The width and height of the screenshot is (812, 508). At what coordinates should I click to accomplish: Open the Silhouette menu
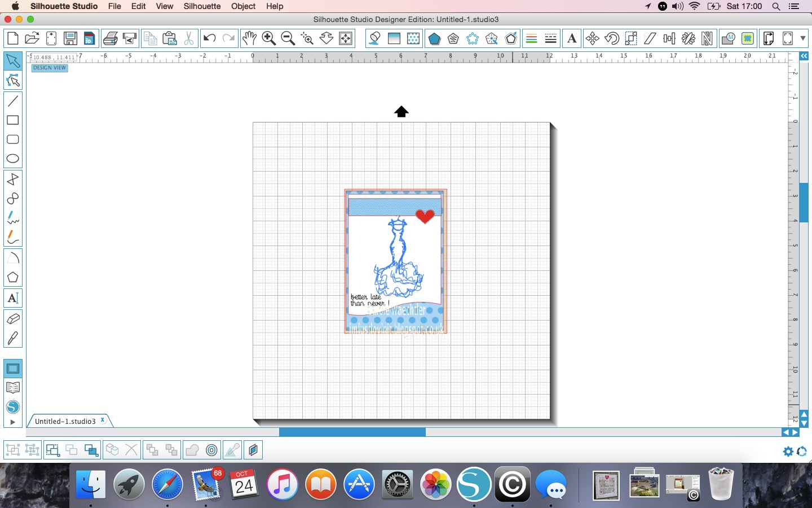point(201,6)
